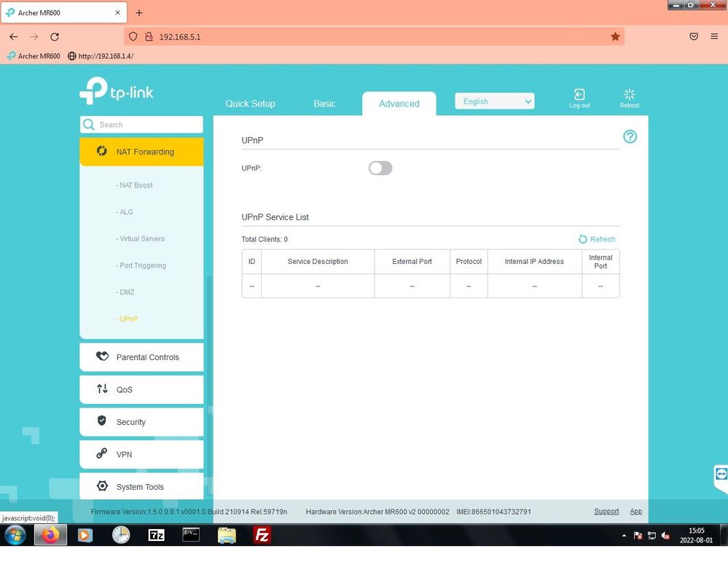Click the Firefox reload page icon
728x562 pixels.
click(55, 36)
